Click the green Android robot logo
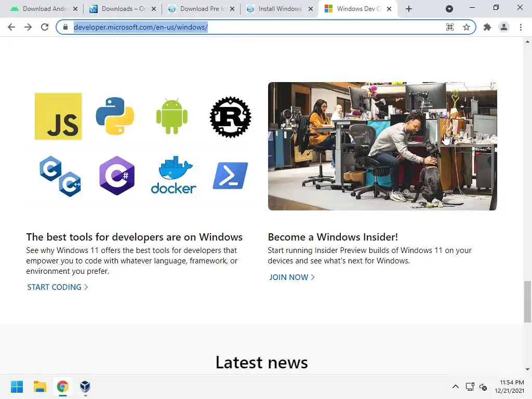Image resolution: width=532 pixels, height=399 pixels. pyautogui.click(x=171, y=116)
